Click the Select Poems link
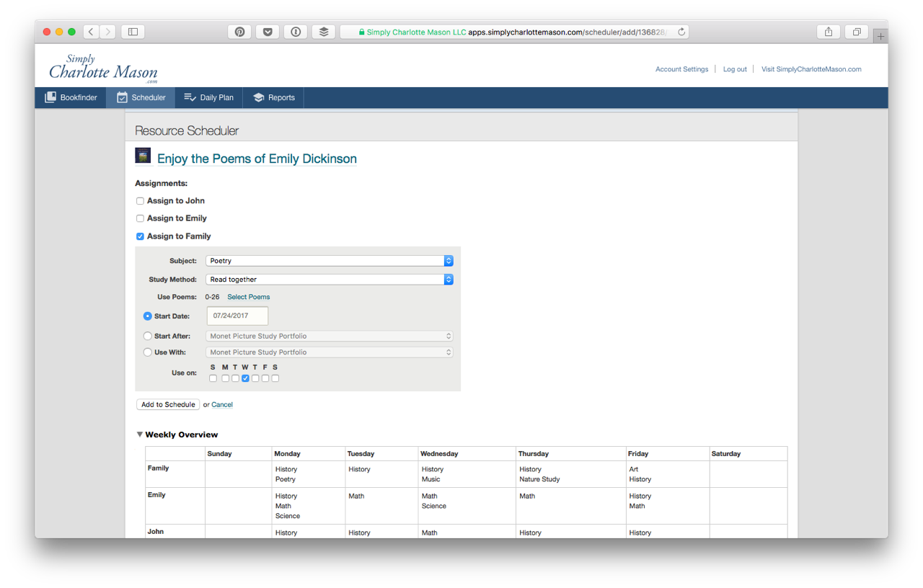 point(249,297)
